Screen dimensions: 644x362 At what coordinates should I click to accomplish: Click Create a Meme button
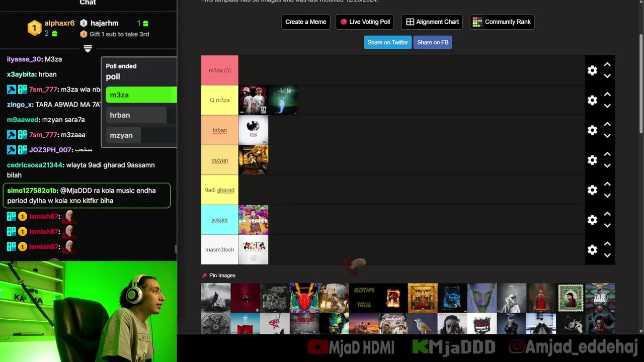[x=306, y=22]
